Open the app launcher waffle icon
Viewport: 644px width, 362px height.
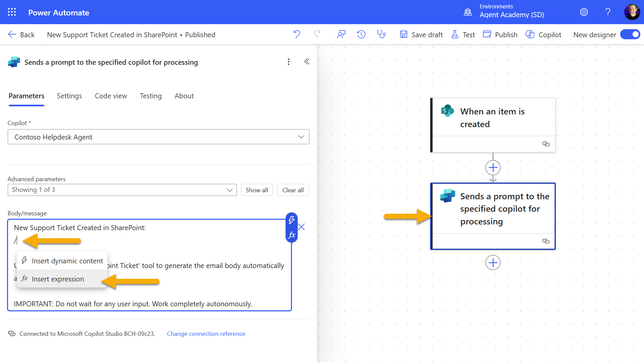point(12,12)
